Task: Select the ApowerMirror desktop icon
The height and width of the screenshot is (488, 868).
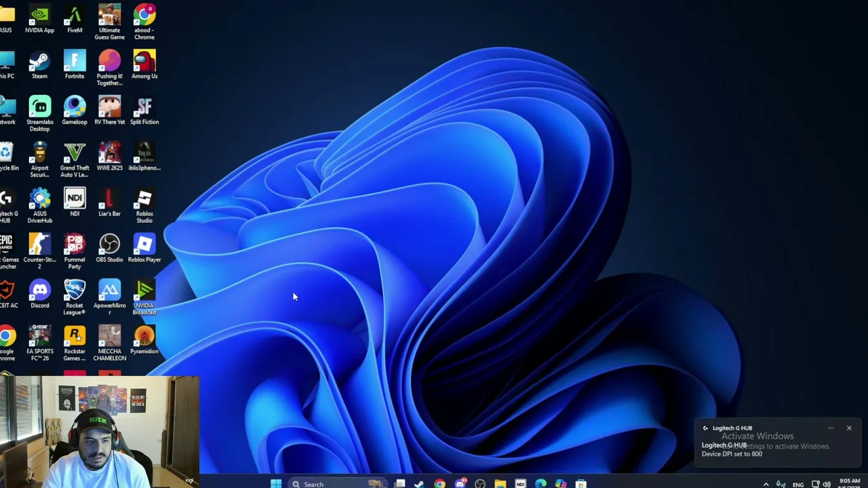Action: 109,298
